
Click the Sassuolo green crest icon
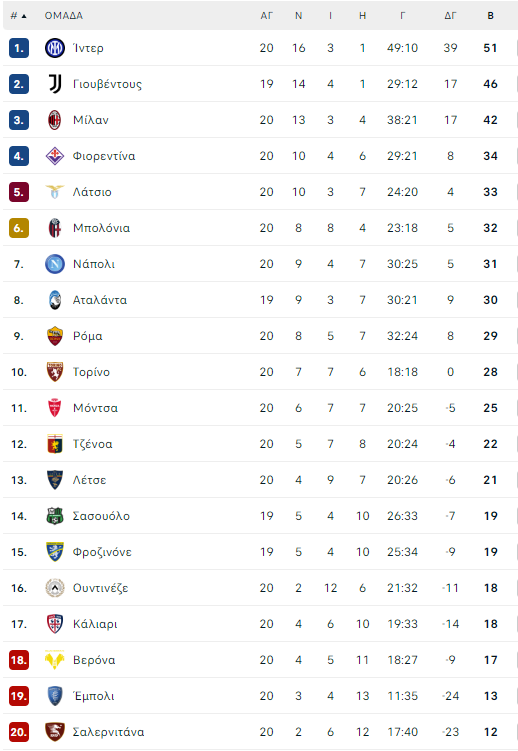[55, 516]
